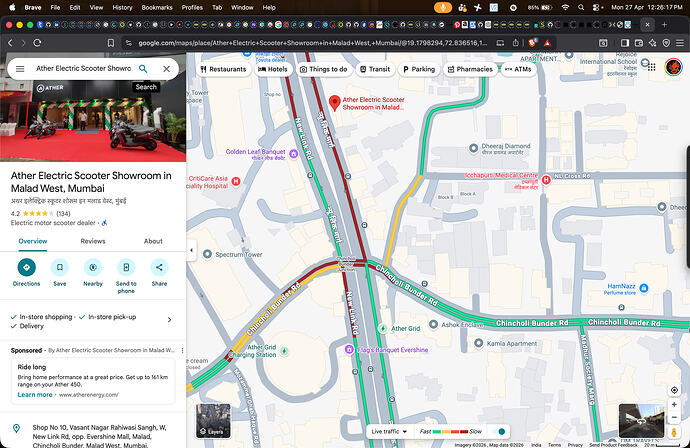Zoom in with the plus button
This screenshot has width=690, height=448.
pyautogui.click(x=674, y=404)
